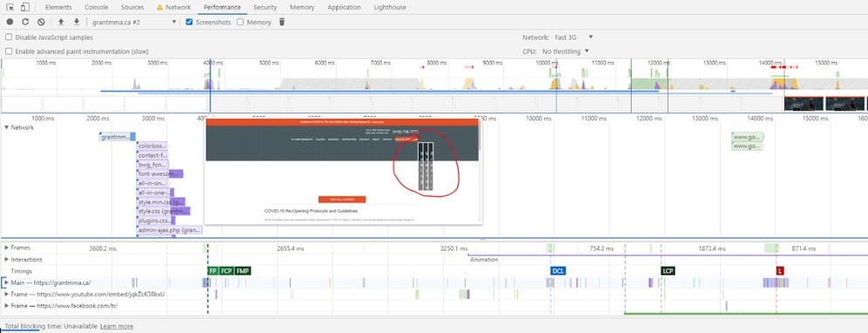The image size is (868, 333).
Task: Switch to the Lighthouse tab
Action: tap(389, 7)
